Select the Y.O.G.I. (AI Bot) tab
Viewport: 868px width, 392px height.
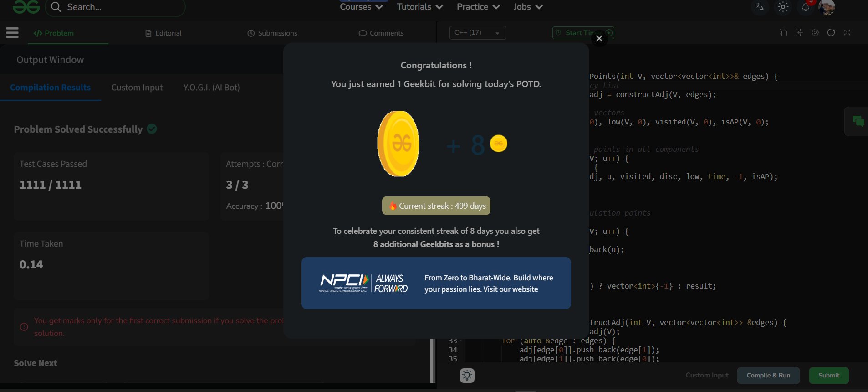pos(211,88)
